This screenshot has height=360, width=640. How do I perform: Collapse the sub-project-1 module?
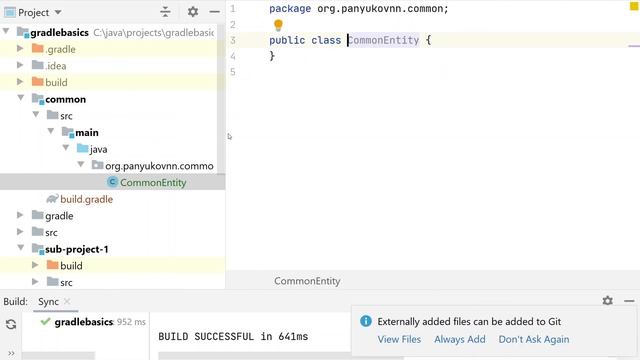(20, 248)
